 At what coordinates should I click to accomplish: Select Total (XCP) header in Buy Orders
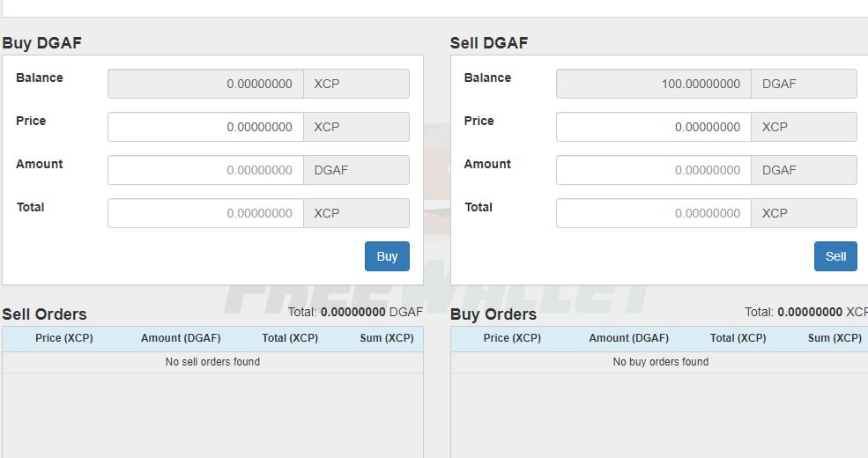(738, 338)
